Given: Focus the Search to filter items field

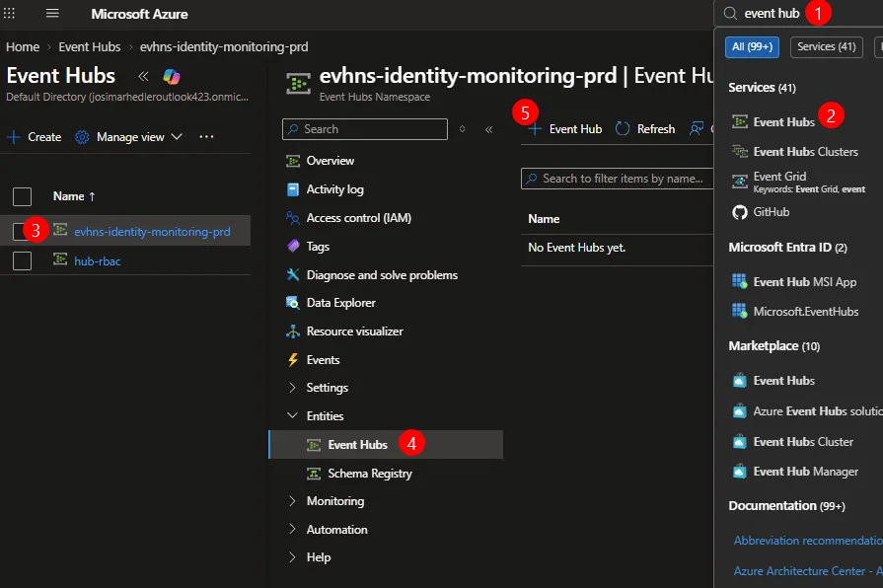Looking at the screenshot, I should click(x=618, y=179).
